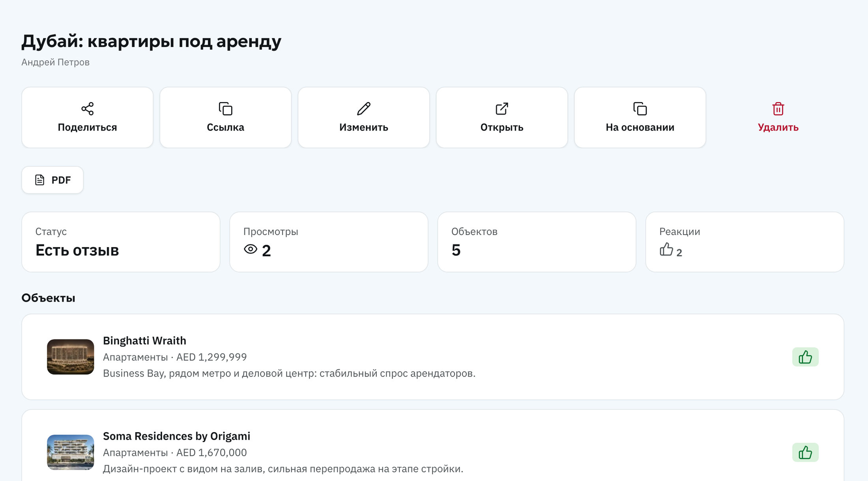The width and height of the screenshot is (868, 481).
Task: Toggle the like on Binghatti Wraith
Action: click(805, 357)
